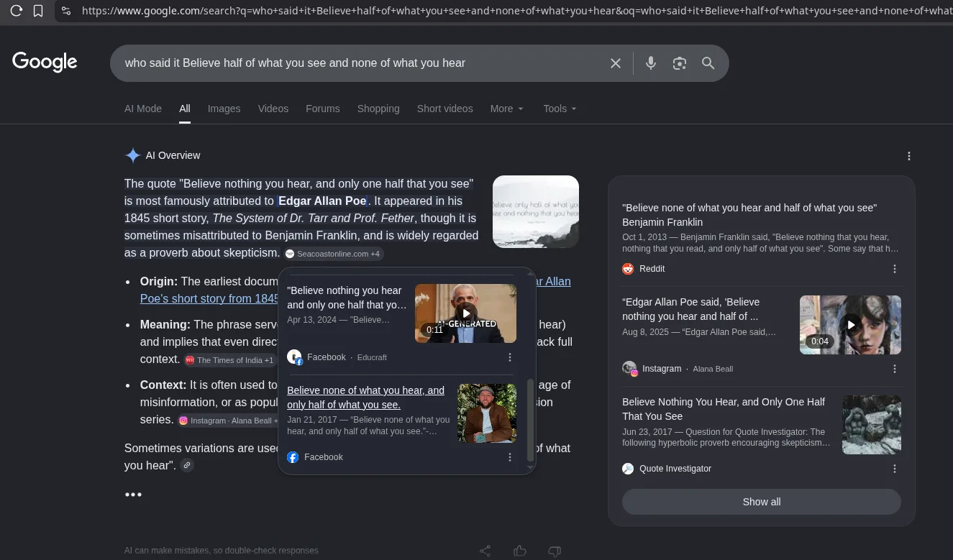The width and height of the screenshot is (953, 560).
Task: Click 'AI can make mistakes' disclaimer text
Action: click(x=222, y=551)
